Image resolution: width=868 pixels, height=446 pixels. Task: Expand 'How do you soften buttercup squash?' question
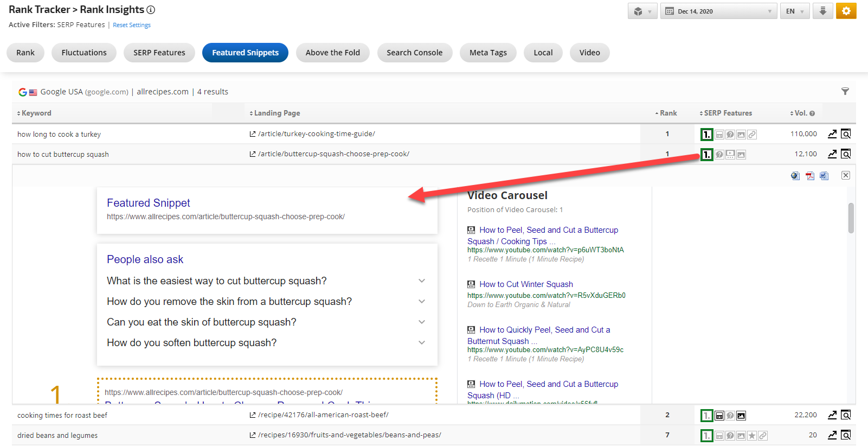(422, 343)
